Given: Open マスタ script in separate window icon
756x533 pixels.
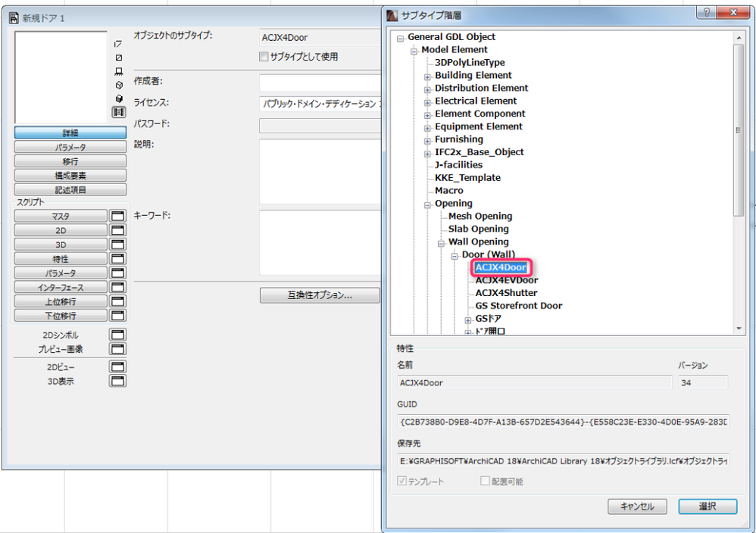Looking at the screenshot, I should pyautogui.click(x=117, y=216).
